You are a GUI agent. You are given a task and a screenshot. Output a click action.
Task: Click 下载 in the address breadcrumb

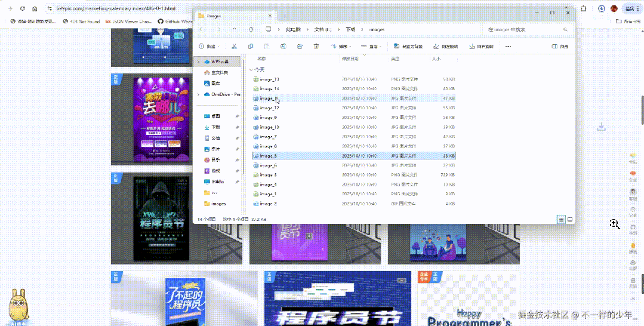pyautogui.click(x=350, y=30)
